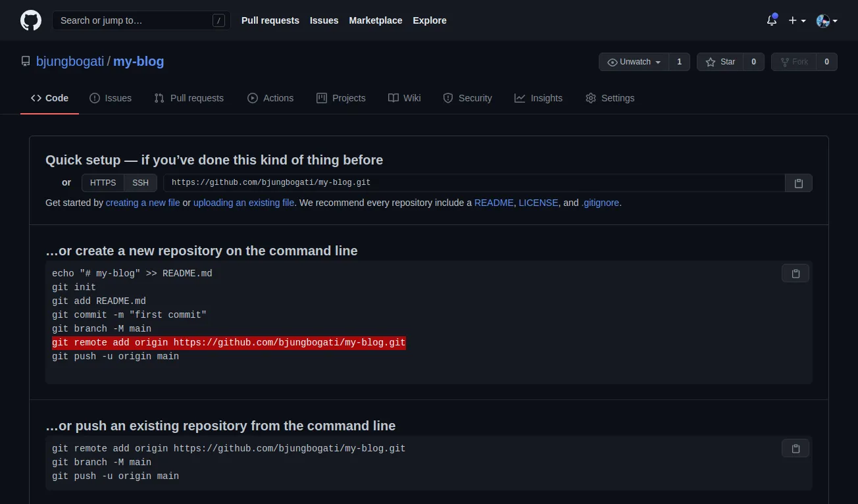This screenshot has width=858, height=504.
Task: Copy the new repository commands block
Action: pos(795,273)
